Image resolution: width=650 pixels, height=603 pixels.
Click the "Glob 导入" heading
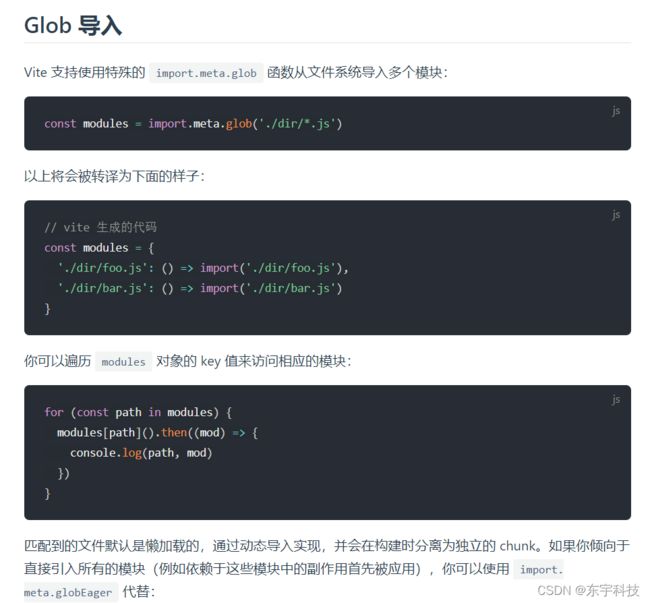coord(73,25)
